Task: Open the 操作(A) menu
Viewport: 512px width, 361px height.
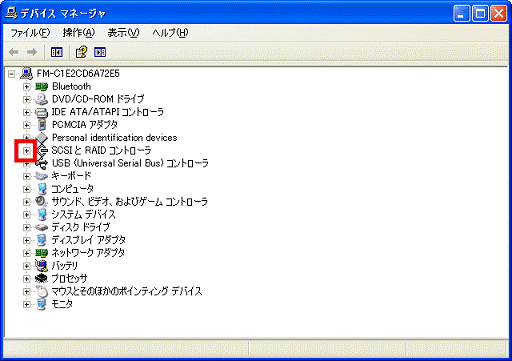Action: click(x=79, y=33)
